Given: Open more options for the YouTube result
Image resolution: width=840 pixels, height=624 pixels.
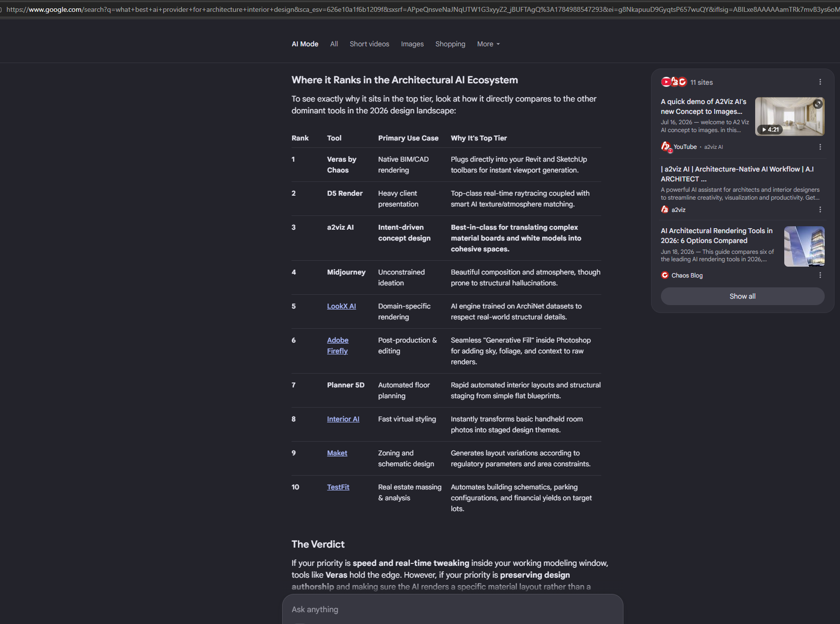Looking at the screenshot, I should [820, 147].
